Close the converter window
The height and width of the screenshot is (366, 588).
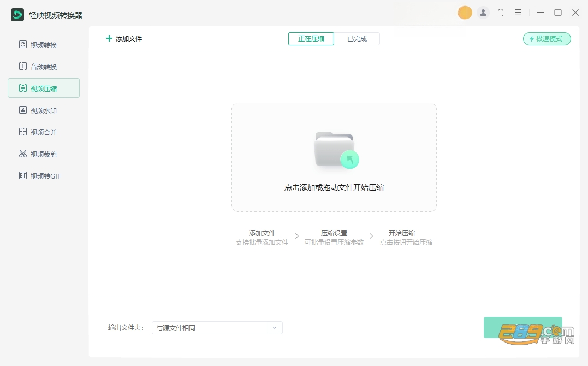[x=575, y=13]
